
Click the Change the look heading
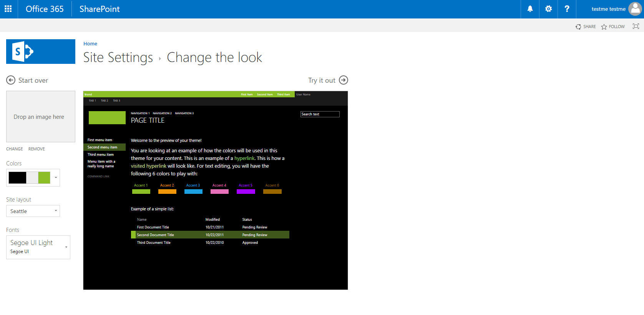pyautogui.click(x=214, y=57)
